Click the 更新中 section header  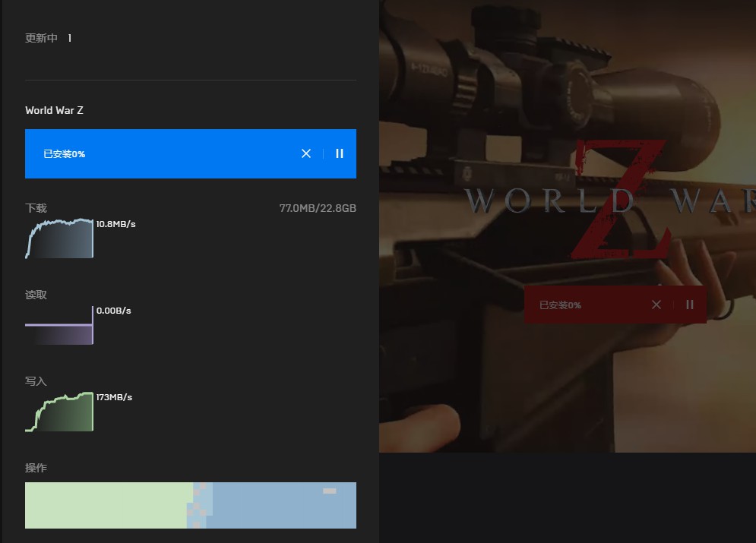tap(42, 38)
